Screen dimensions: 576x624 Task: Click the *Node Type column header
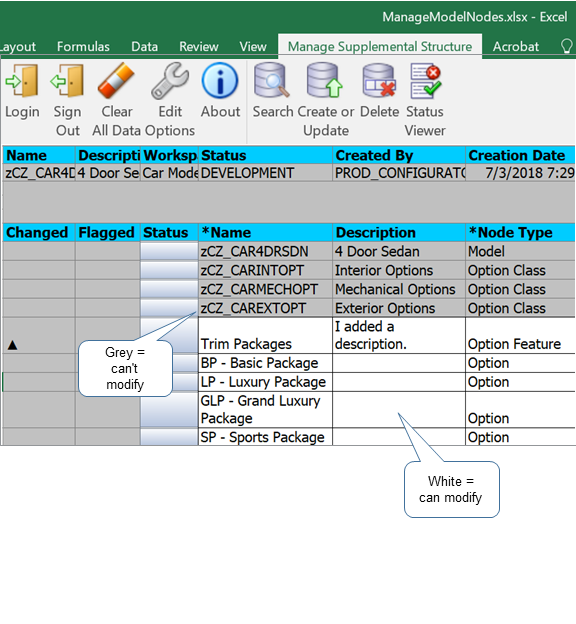521,232
